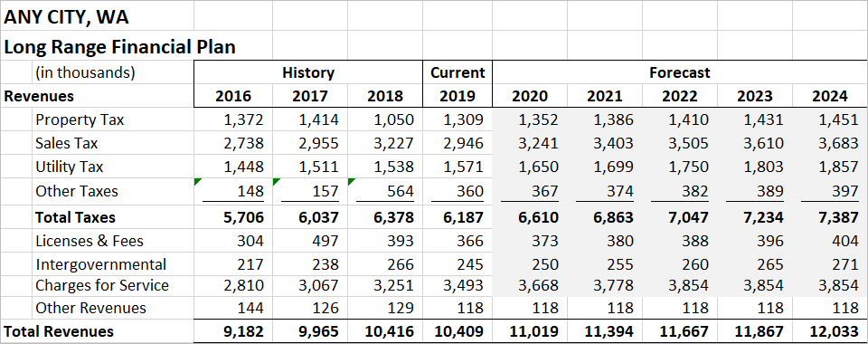Select Other Taxes 2017 value 157
The image size is (868, 344).
point(325,191)
